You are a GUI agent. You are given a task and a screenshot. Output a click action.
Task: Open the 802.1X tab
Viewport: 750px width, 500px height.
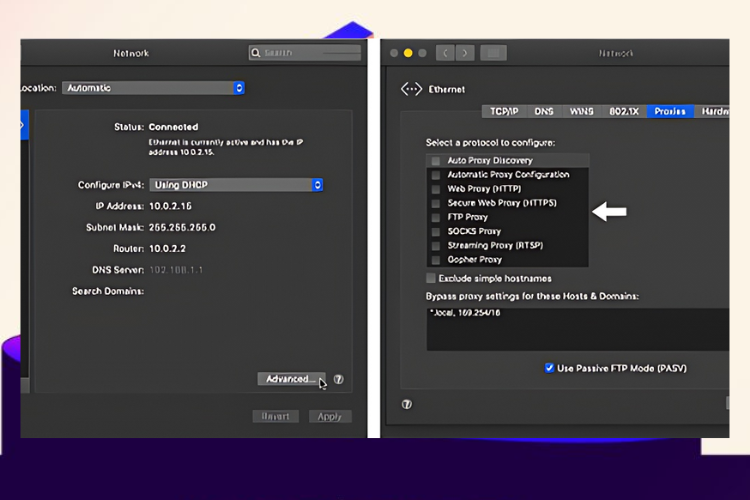624,111
